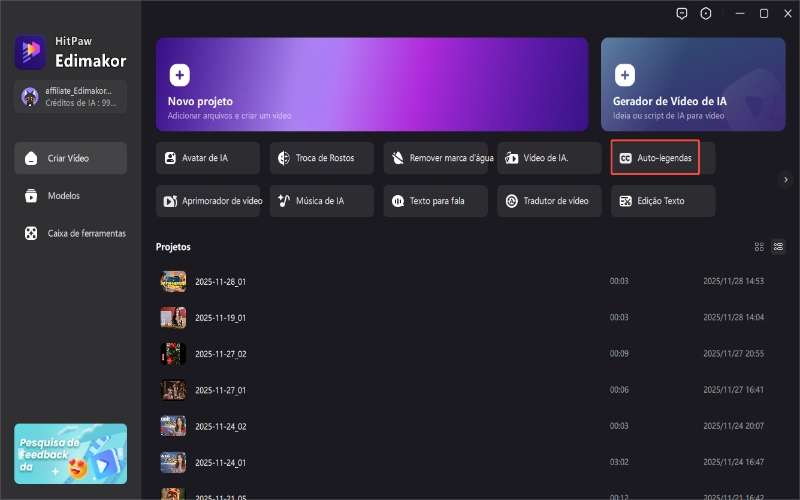Switch projects to list view
800x500 pixels.
778,246
